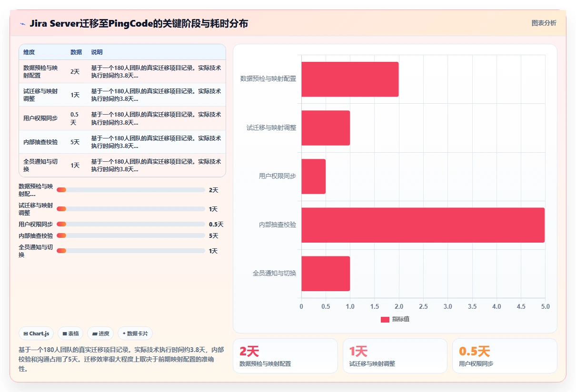576x392 pixels.
Task: Click the summary paragraph at bottom left
Action: (x=121, y=359)
